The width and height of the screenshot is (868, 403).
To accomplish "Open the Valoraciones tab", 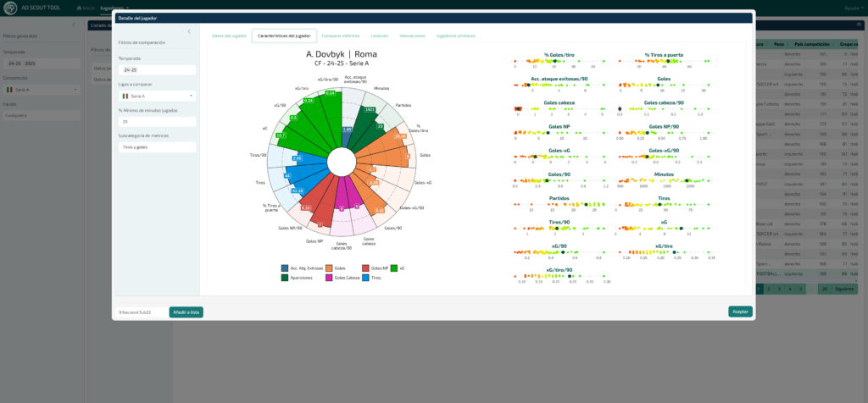I will coord(413,36).
